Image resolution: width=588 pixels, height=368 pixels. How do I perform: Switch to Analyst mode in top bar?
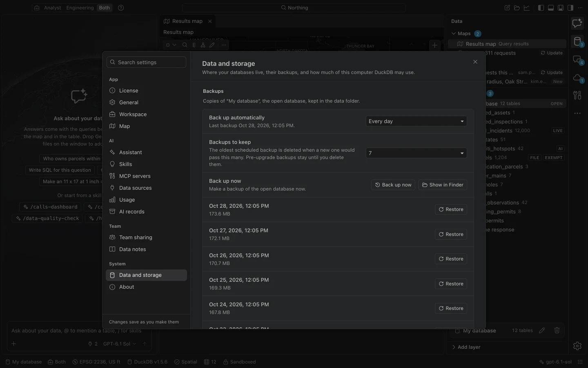click(x=53, y=8)
